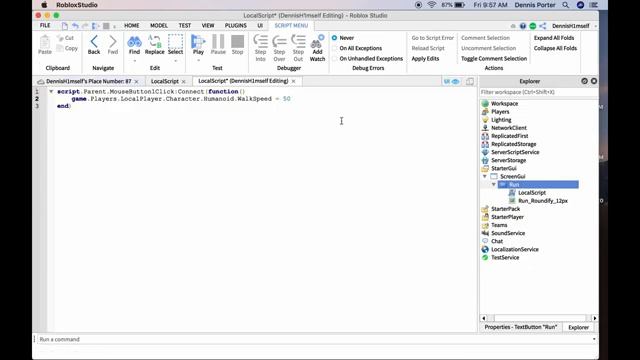The height and width of the screenshot is (360, 640).
Task: Click Collapse All Folds
Action: (x=555, y=48)
